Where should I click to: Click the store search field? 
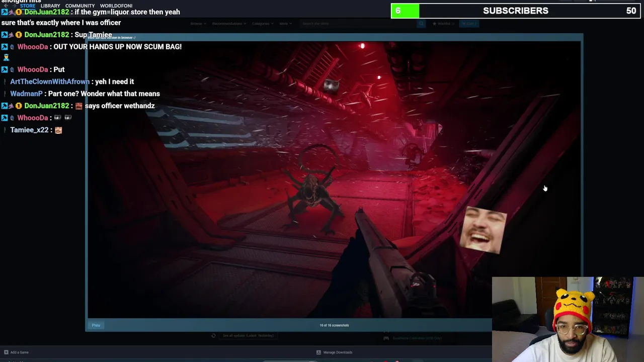[x=358, y=24]
